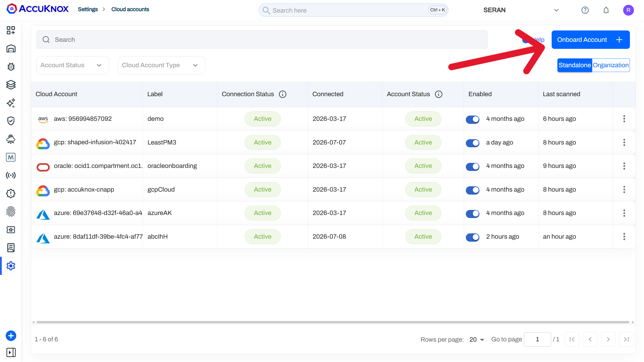Click Connection Status info icon
Viewport: 644px width, 362px height.
283,94
